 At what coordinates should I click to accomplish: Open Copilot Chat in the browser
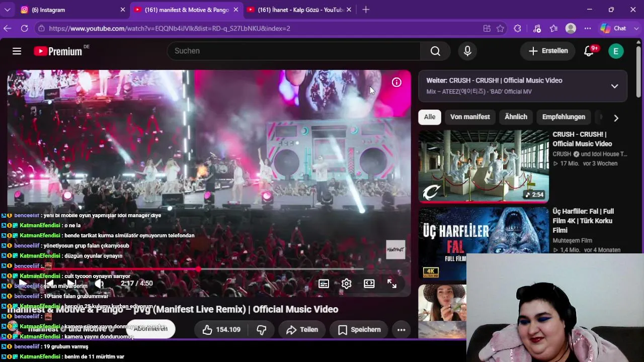tap(613, 28)
